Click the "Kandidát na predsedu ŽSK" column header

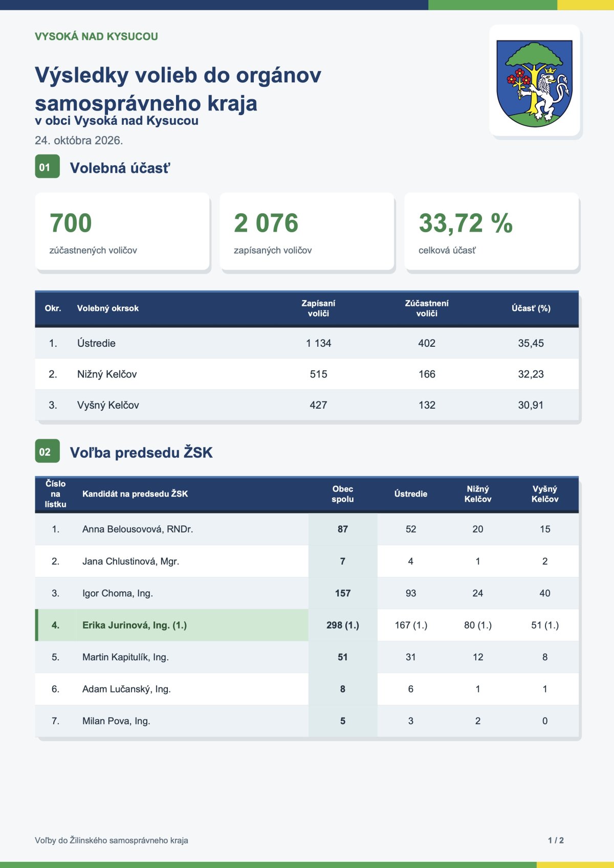[135, 494]
